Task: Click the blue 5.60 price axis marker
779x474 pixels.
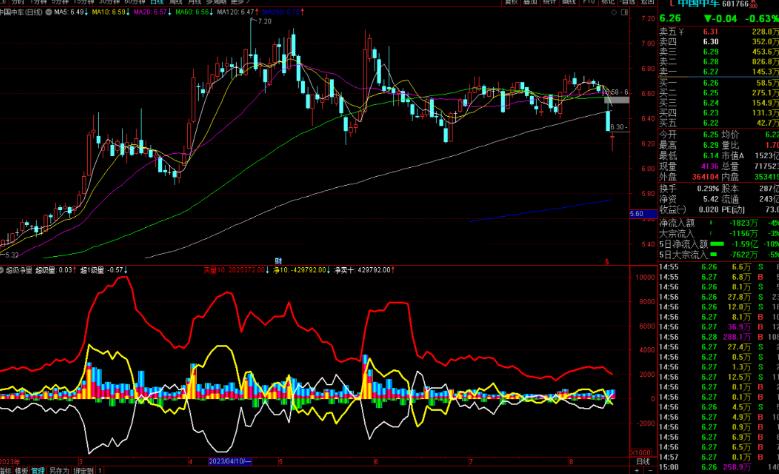Action: (643, 214)
